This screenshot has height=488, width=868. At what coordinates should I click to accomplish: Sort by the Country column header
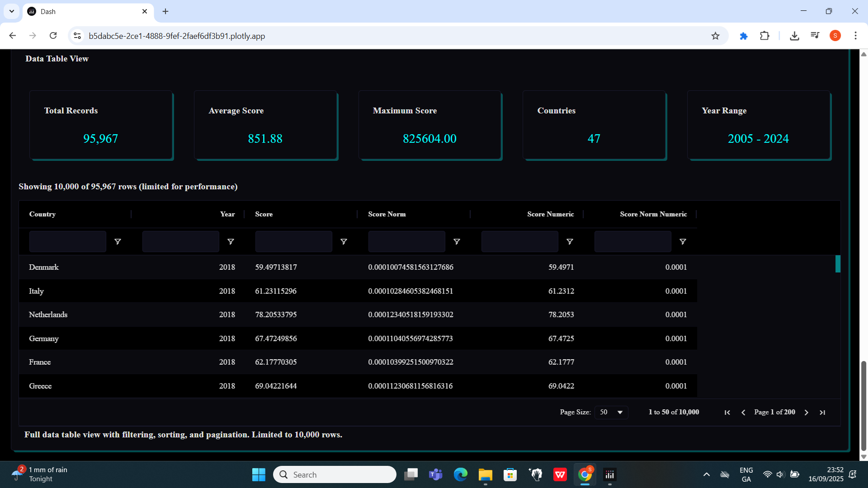click(x=42, y=214)
